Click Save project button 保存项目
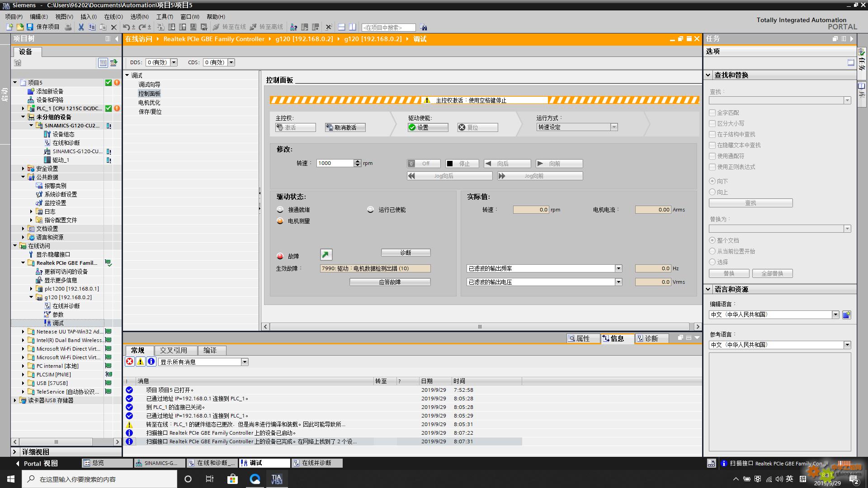The height and width of the screenshot is (488, 868). click(x=44, y=27)
